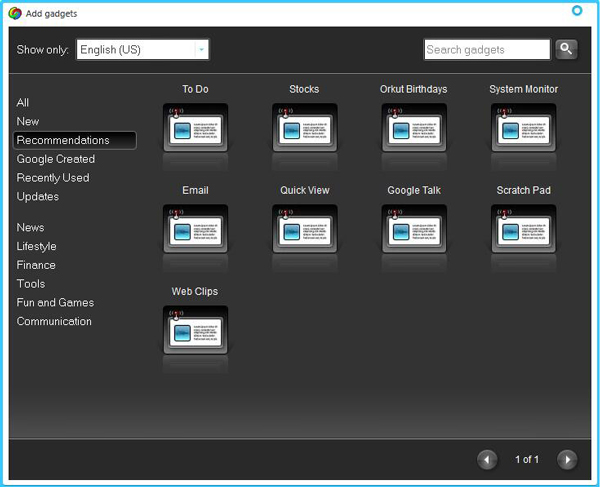Switch to the New category
This screenshot has width=600, height=487.
[28, 121]
